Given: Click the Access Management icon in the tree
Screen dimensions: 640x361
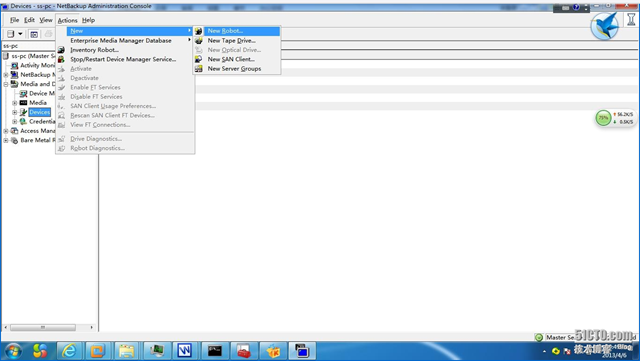Looking at the screenshot, I should point(15,131).
